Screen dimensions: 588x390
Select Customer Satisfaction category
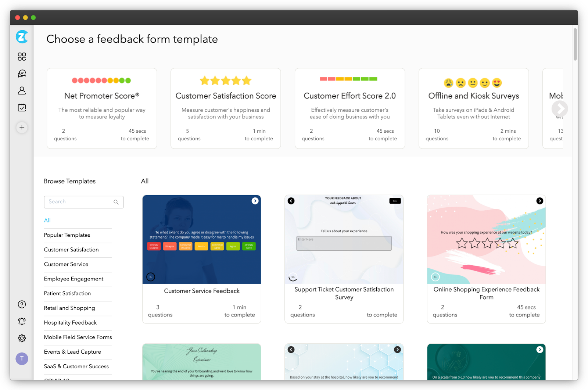coord(71,250)
